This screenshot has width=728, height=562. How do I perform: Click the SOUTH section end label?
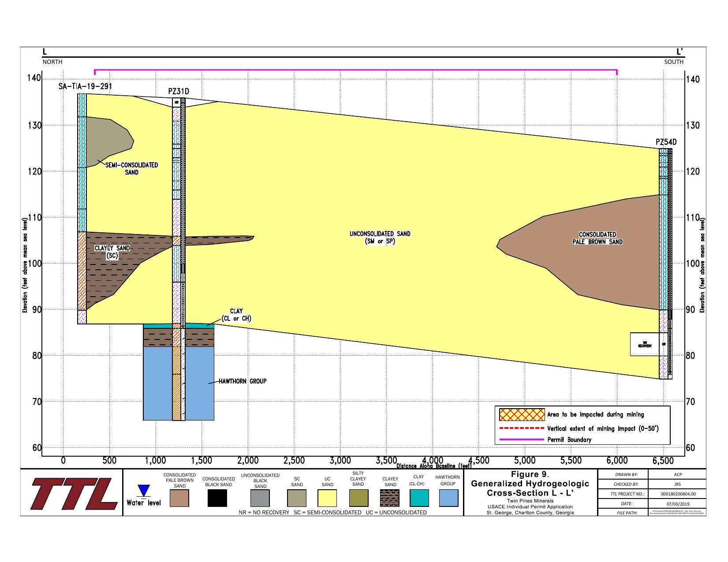[674, 62]
